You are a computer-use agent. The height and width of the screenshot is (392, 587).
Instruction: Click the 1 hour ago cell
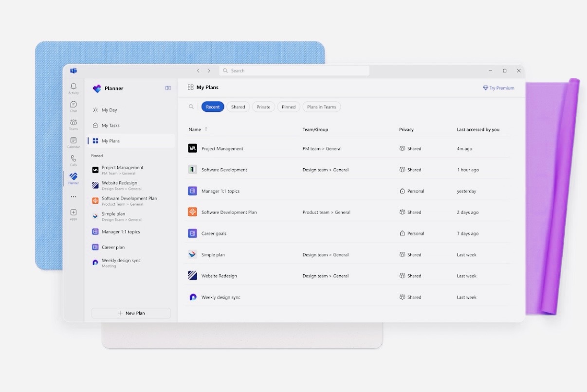click(x=468, y=170)
